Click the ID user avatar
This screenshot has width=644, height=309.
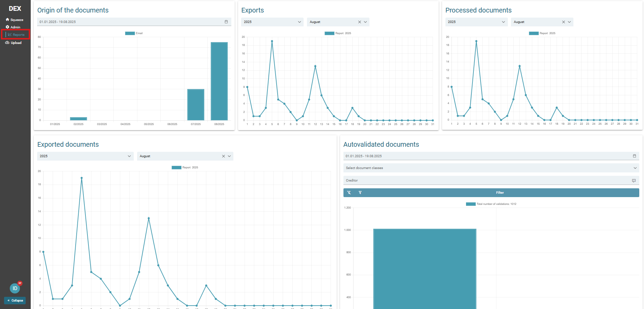pyautogui.click(x=15, y=288)
